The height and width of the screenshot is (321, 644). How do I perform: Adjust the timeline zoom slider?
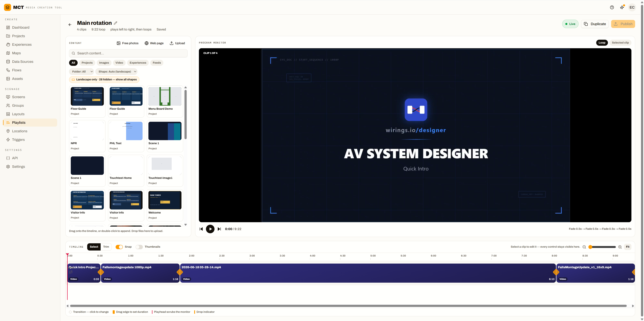coord(602,247)
